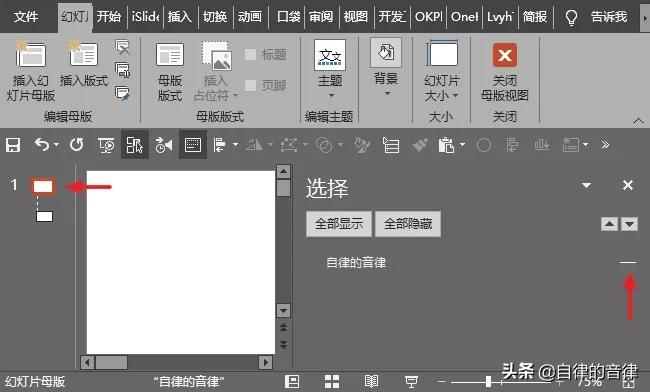Screen dimensions: 650x392
Task: Click the zoom slider handle
Action: click(488, 381)
